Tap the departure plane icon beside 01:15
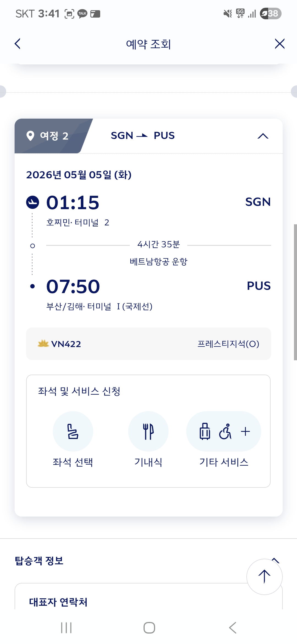Viewport: 297px width, 644px height. (x=32, y=202)
